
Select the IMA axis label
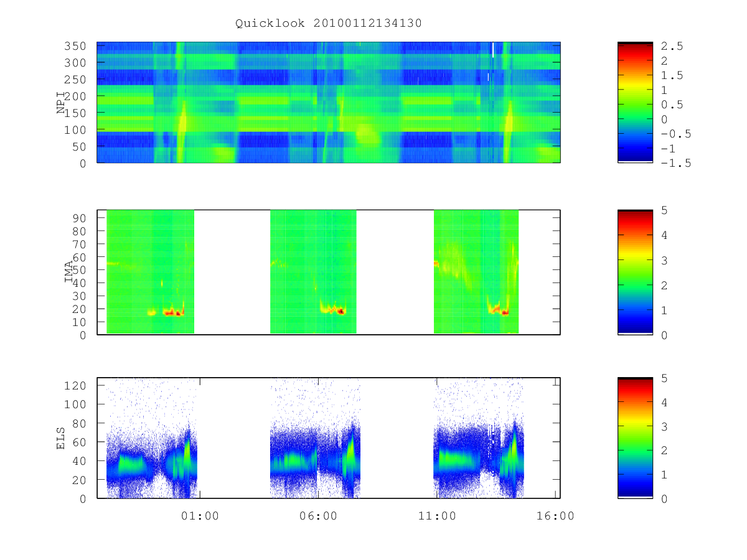[x=68, y=272]
